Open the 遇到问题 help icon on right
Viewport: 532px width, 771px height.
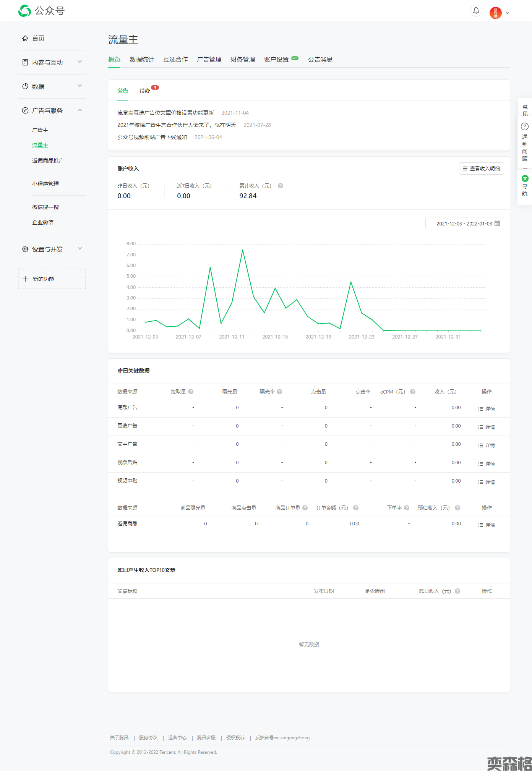coord(525,126)
